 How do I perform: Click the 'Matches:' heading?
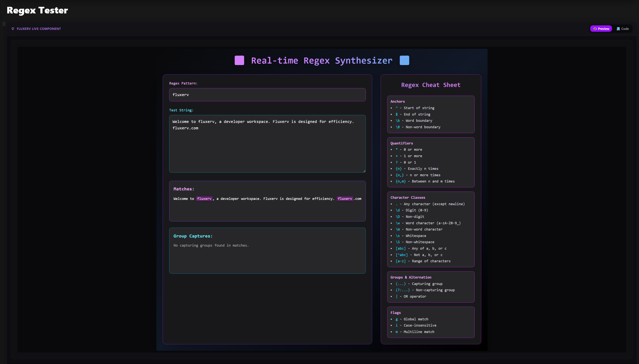(x=184, y=189)
